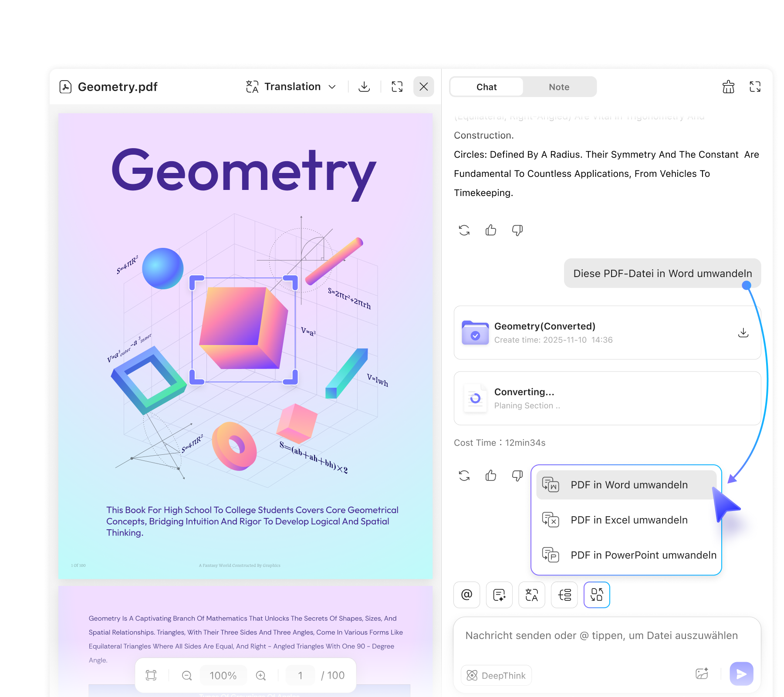Click the spinning loader icon on Converting card
Screen dimensions: 784x697
point(475,398)
